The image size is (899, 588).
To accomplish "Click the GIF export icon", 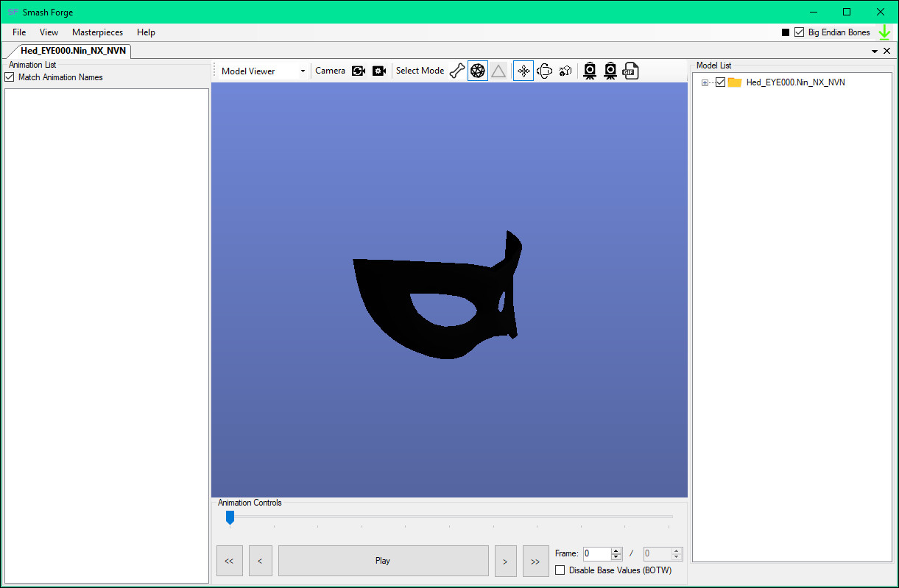I will (630, 70).
